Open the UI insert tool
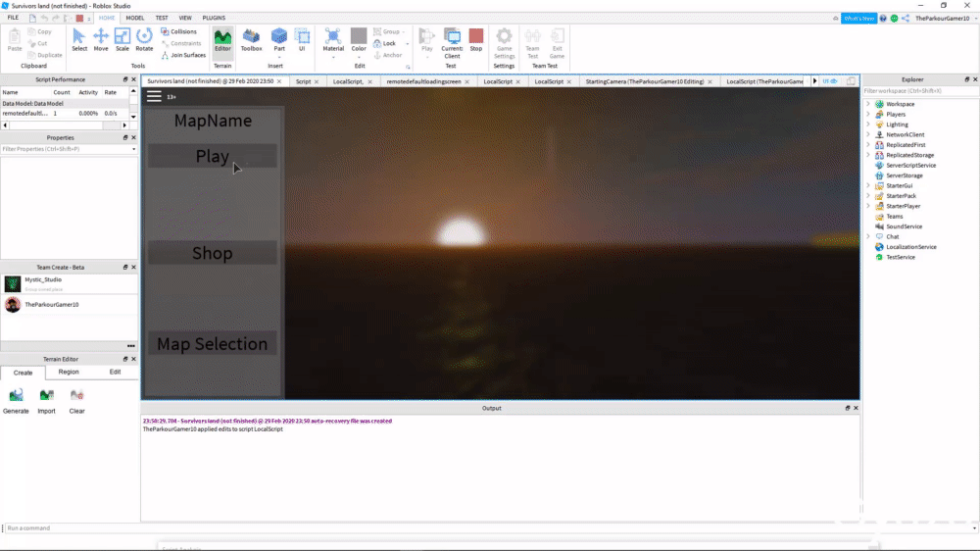The height and width of the screenshot is (551, 980). (x=302, y=40)
